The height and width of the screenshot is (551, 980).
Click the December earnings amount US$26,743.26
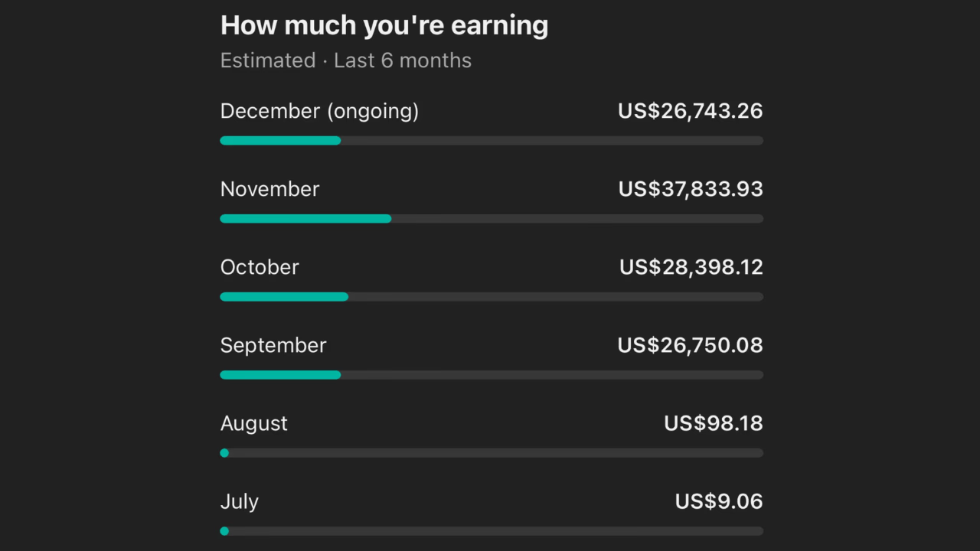point(690,111)
